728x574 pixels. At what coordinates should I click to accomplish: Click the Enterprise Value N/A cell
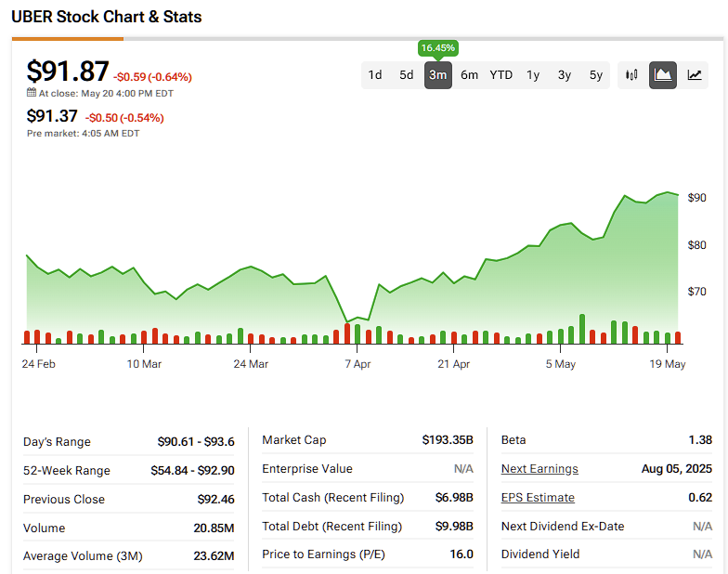pyautogui.click(x=463, y=468)
